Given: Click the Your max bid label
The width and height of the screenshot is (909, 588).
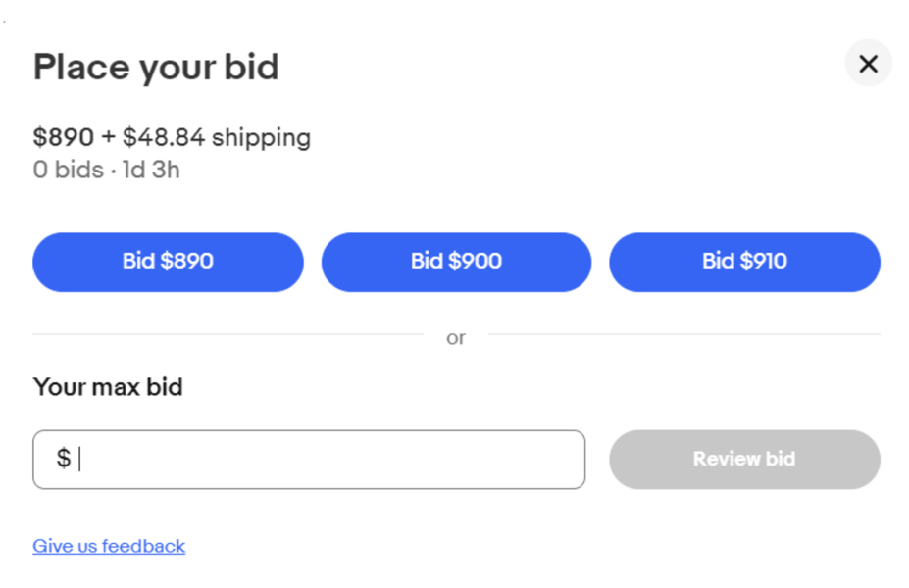Looking at the screenshot, I should click(x=108, y=387).
